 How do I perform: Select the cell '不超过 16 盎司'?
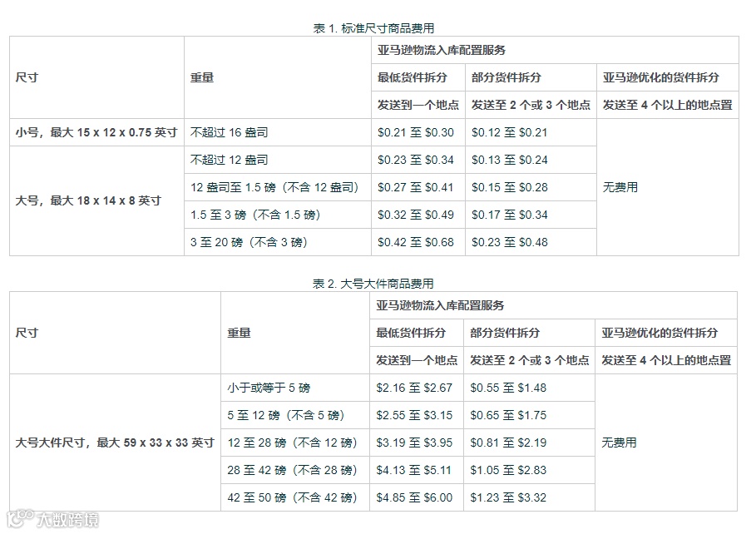277,132
